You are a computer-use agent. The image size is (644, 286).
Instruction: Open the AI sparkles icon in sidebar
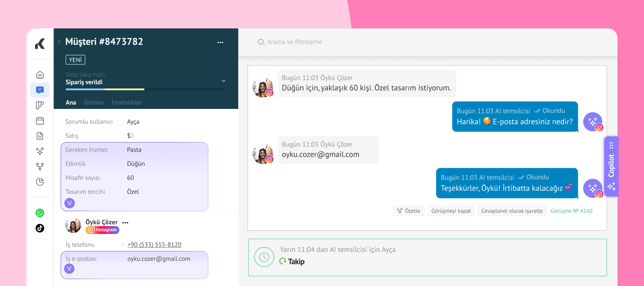(40, 151)
